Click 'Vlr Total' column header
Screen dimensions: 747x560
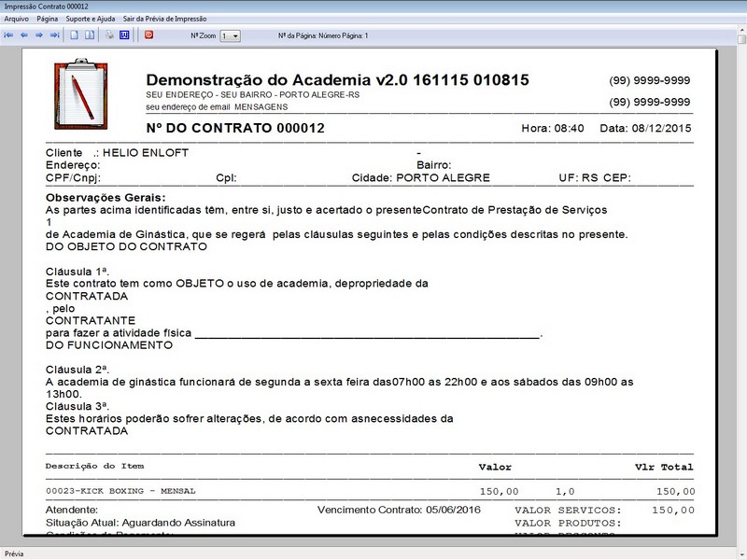click(x=664, y=468)
